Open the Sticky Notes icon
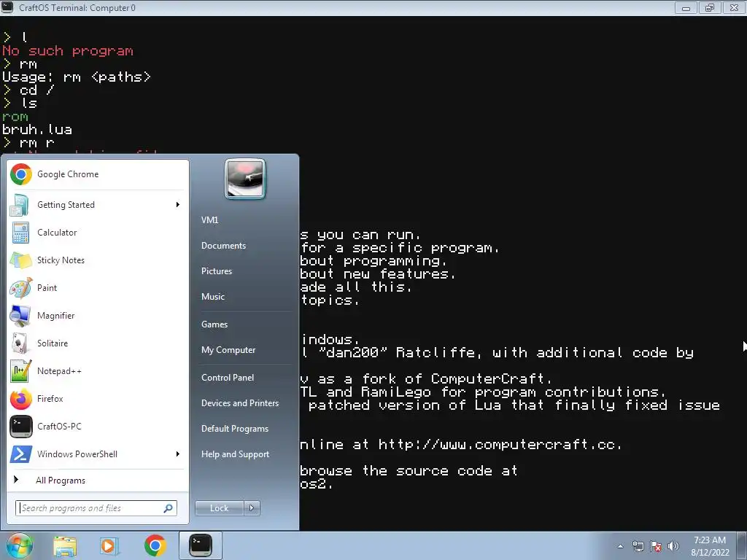The width and height of the screenshot is (747, 560). (21, 260)
